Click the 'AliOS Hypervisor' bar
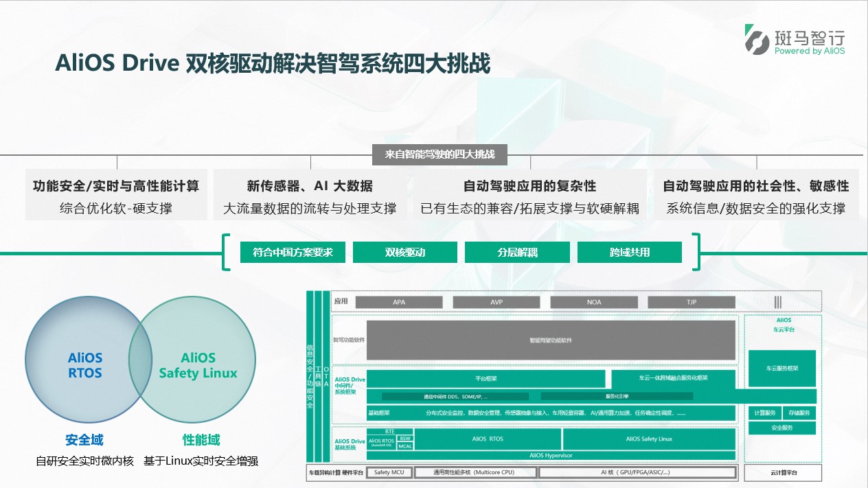The height and width of the screenshot is (488, 868). (x=551, y=455)
